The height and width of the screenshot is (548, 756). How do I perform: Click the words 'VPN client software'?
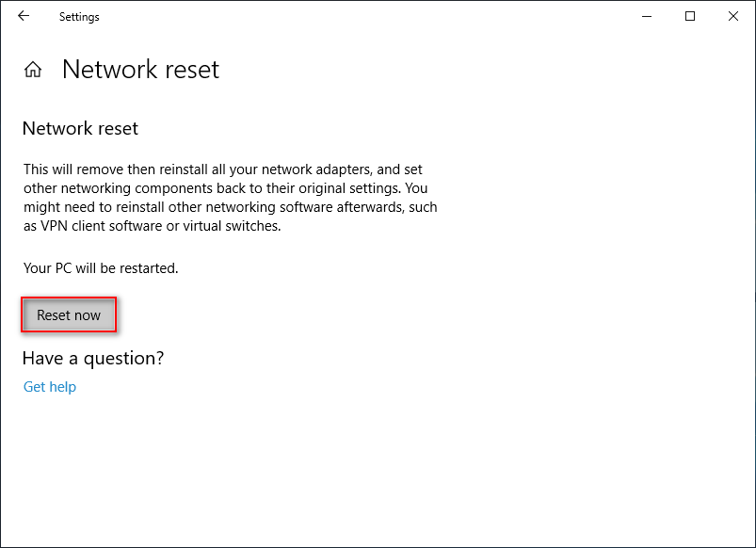[102, 226]
